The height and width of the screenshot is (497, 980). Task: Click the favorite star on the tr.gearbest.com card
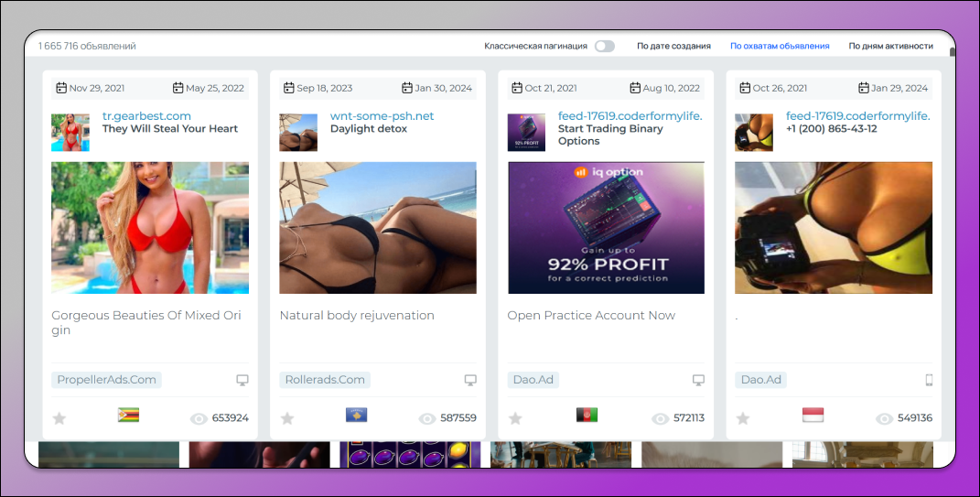point(59,418)
